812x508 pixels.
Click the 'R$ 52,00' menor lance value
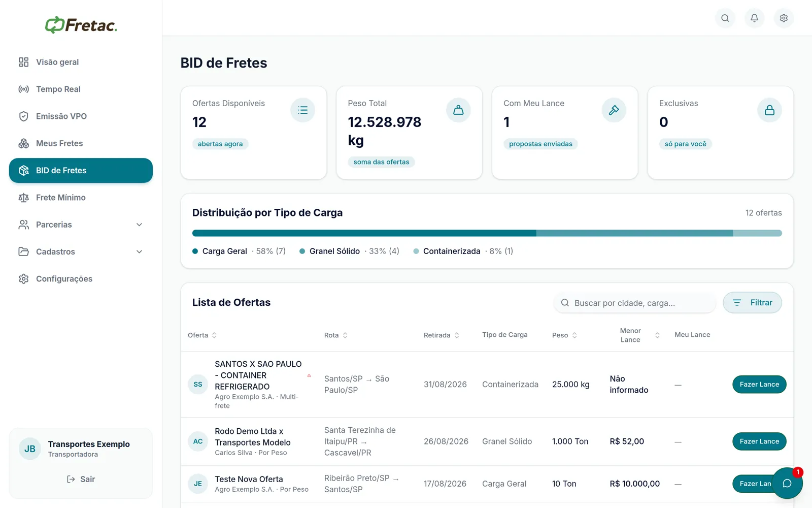pyautogui.click(x=627, y=441)
